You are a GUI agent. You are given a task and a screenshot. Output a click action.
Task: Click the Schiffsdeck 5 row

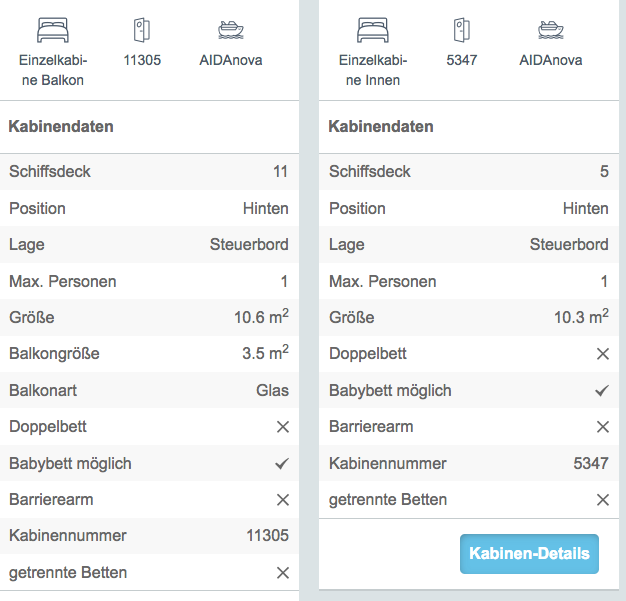tap(469, 172)
